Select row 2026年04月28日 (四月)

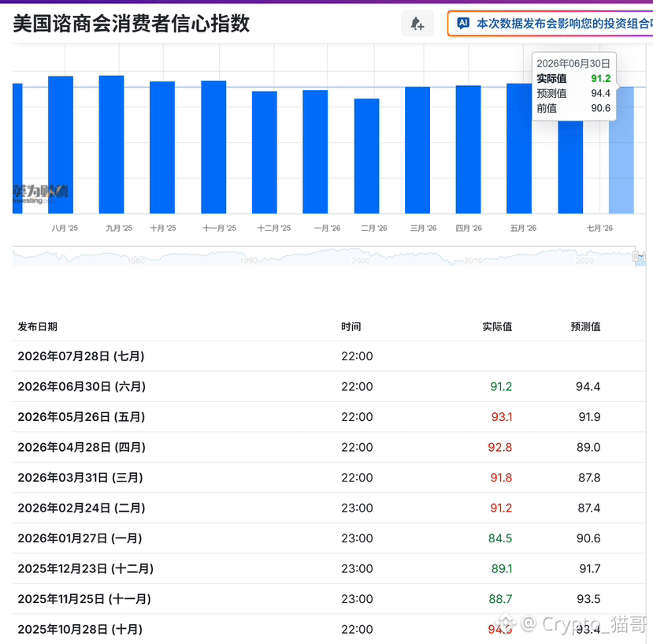pos(329,448)
